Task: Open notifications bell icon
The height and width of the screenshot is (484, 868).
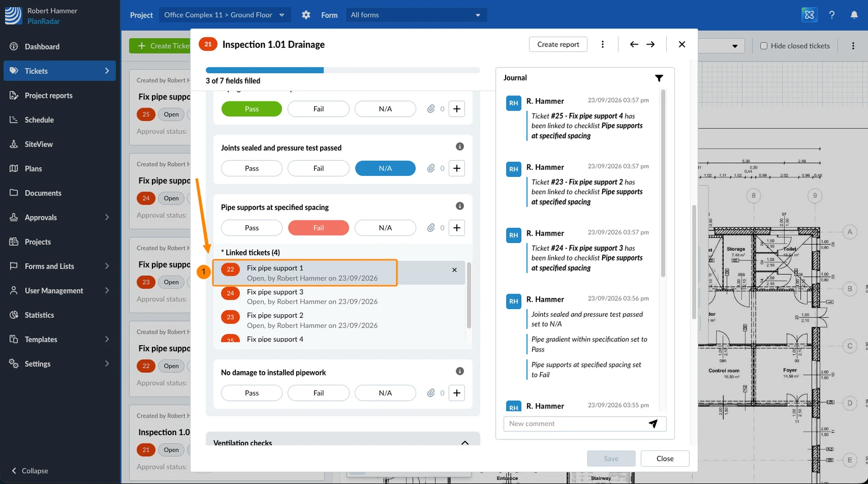Action: pos(854,15)
